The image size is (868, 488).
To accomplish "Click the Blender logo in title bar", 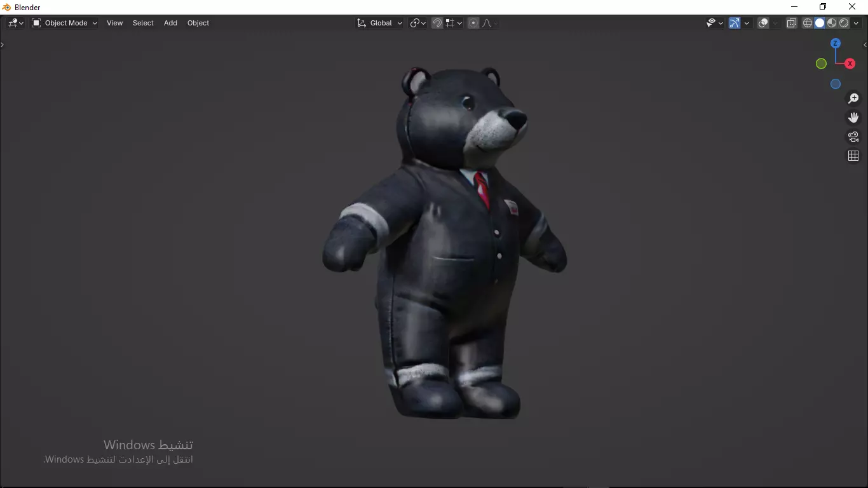I will [6, 7].
